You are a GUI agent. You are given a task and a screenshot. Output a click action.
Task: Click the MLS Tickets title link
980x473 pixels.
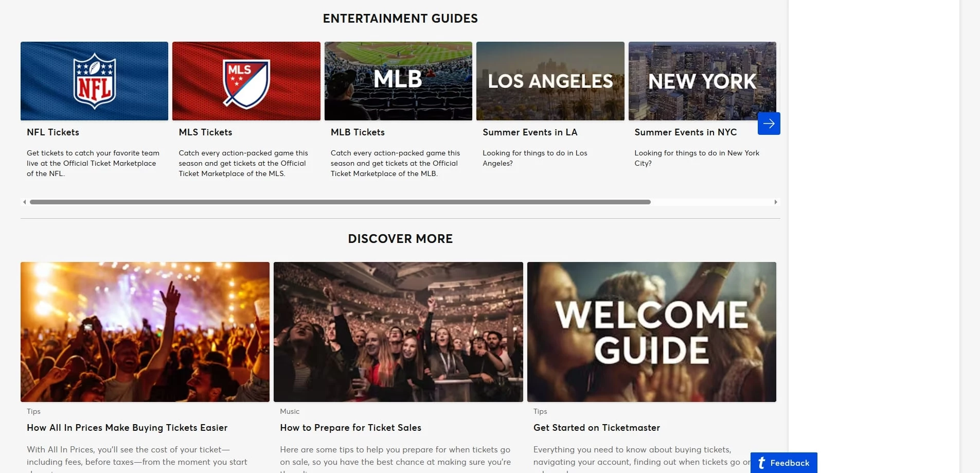(205, 132)
